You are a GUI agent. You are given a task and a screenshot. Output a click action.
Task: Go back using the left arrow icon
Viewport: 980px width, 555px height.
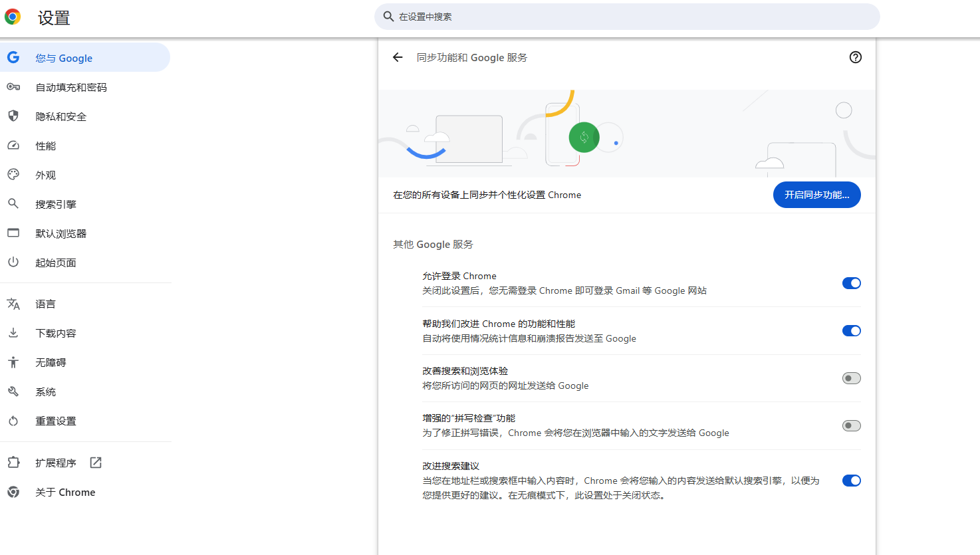coord(398,57)
